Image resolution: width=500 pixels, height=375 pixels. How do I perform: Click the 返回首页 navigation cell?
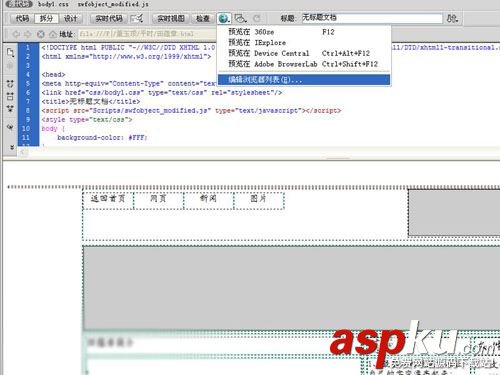[x=108, y=200]
